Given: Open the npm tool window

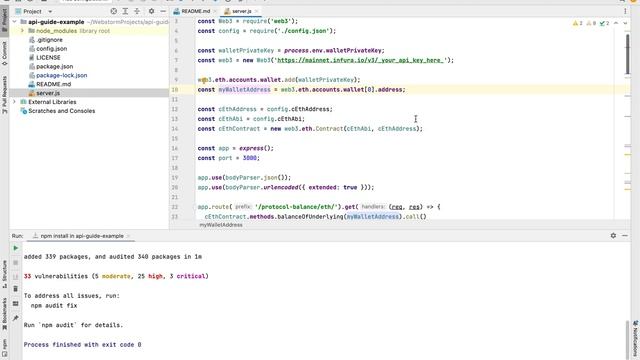Looking at the screenshot, I should (4, 347).
